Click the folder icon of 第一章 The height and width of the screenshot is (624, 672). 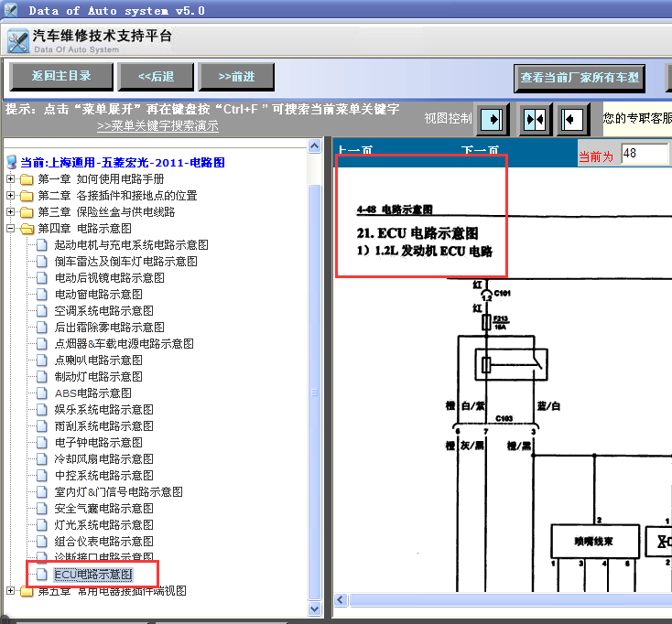point(27,179)
